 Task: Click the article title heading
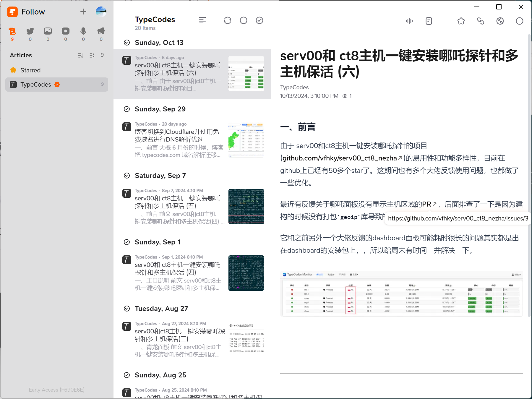click(399, 64)
